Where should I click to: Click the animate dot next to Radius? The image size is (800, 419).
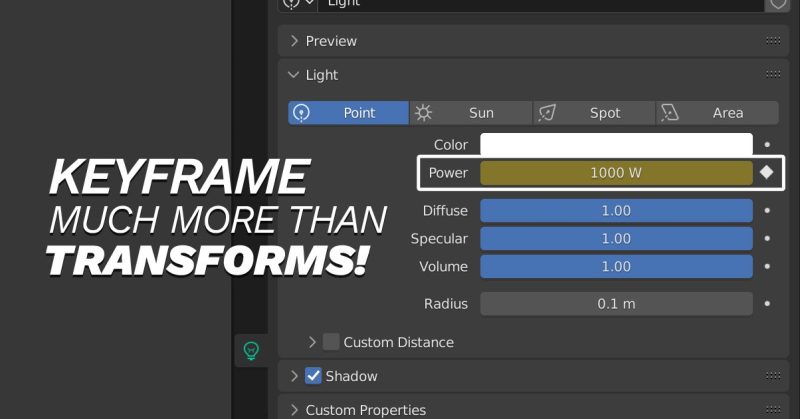tap(767, 304)
